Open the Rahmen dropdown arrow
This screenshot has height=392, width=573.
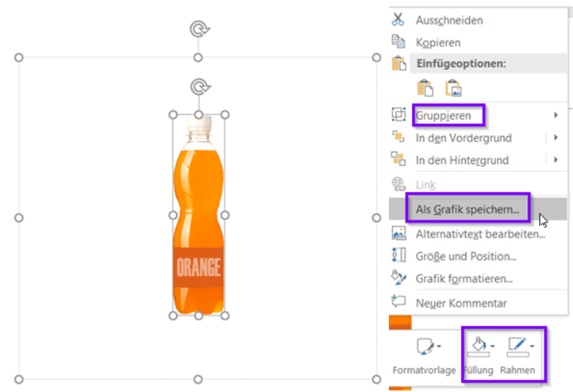(x=531, y=346)
